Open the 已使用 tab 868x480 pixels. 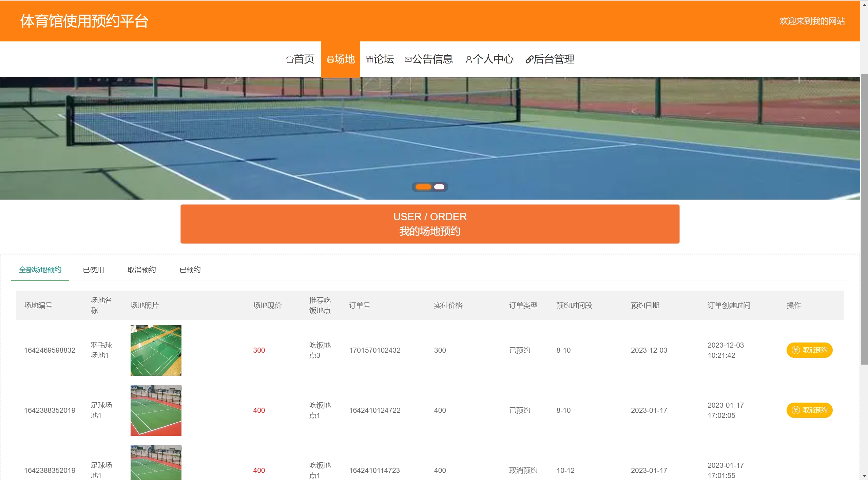tap(93, 270)
